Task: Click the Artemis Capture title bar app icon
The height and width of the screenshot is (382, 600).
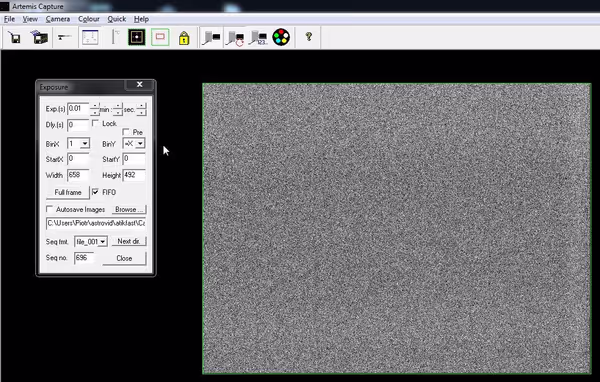Action: [x=4, y=6]
